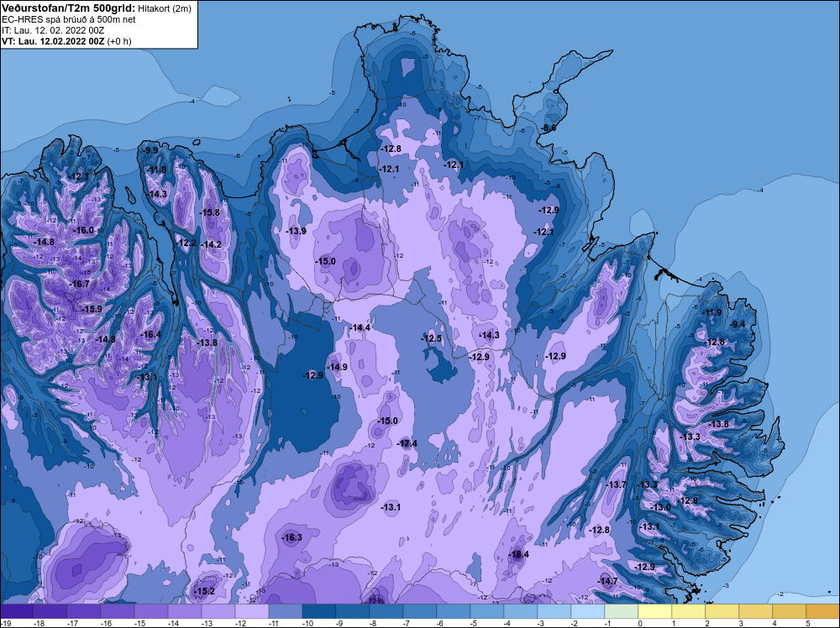Click the -18.4 temperature reading
The width and height of the screenshot is (840, 628).
pos(518,555)
